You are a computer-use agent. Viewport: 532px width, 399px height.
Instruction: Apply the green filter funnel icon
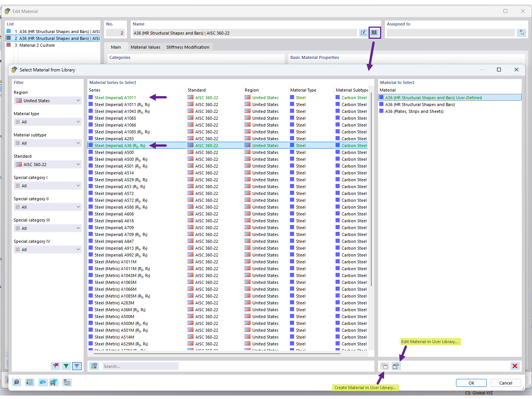click(x=66, y=366)
